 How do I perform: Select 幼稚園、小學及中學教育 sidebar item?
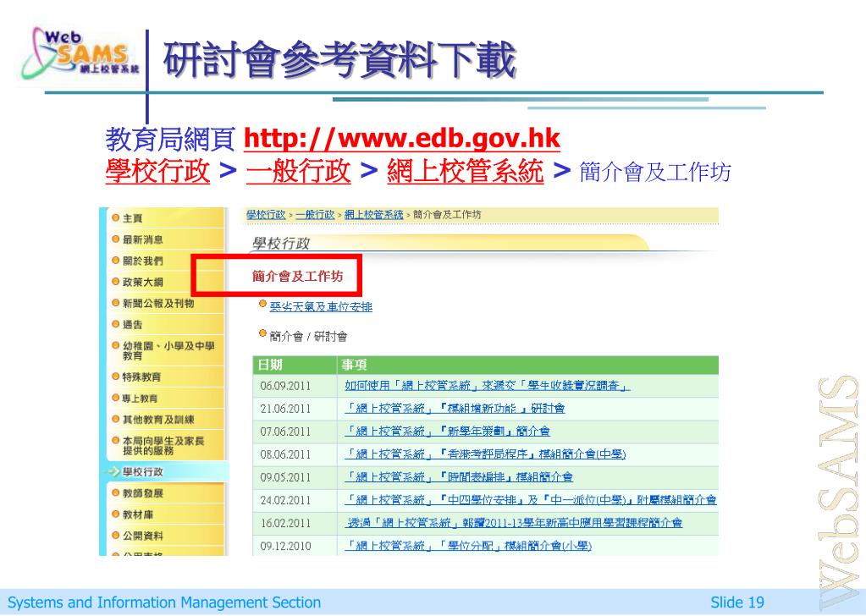[168, 350]
